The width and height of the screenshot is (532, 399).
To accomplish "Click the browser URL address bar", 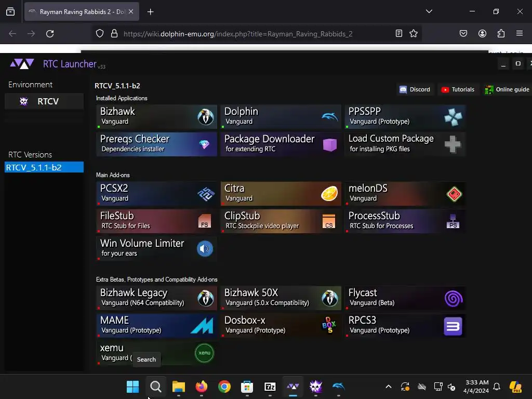I will pos(237,34).
